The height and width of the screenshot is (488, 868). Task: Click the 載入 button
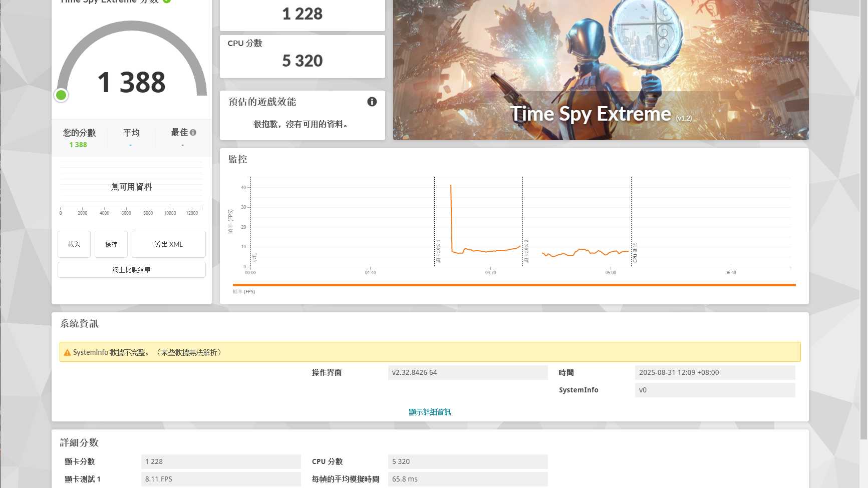click(74, 244)
